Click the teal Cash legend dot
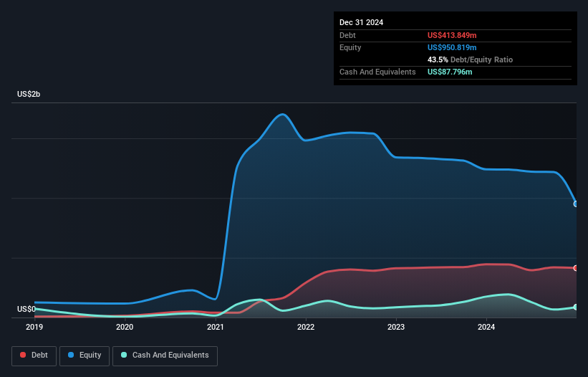This screenshot has height=377, width=588. 124,355
